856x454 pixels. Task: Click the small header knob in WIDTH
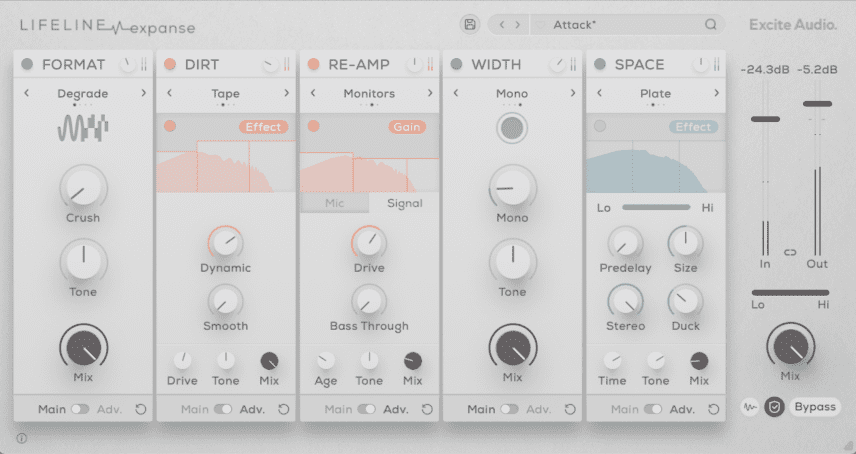pos(557,65)
